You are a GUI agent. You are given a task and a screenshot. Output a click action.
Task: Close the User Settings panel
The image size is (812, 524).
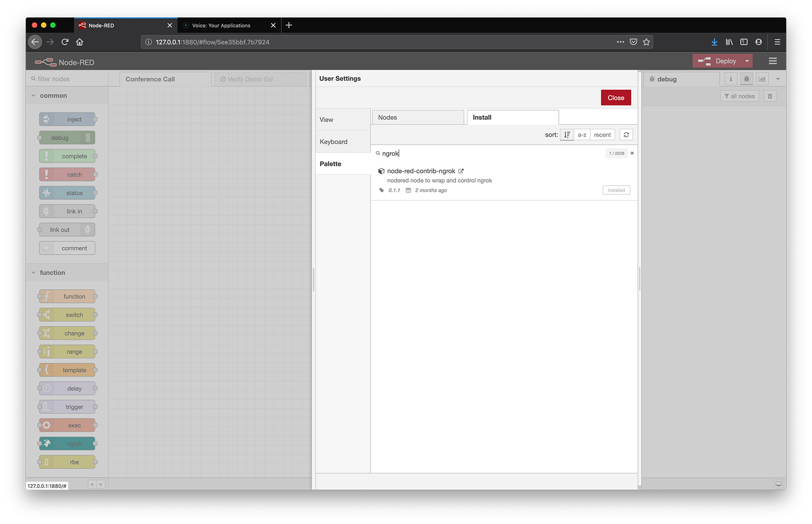tap(616, 98)
